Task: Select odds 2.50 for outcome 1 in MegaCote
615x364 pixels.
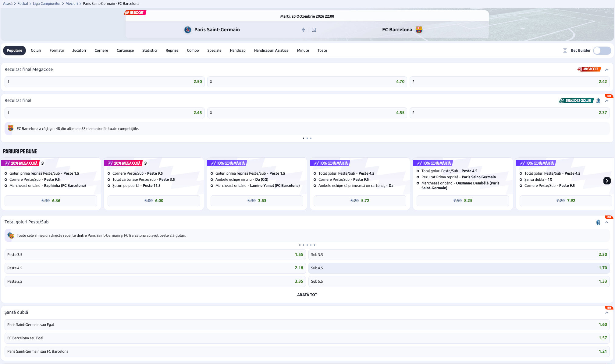Action: (105, 82)
